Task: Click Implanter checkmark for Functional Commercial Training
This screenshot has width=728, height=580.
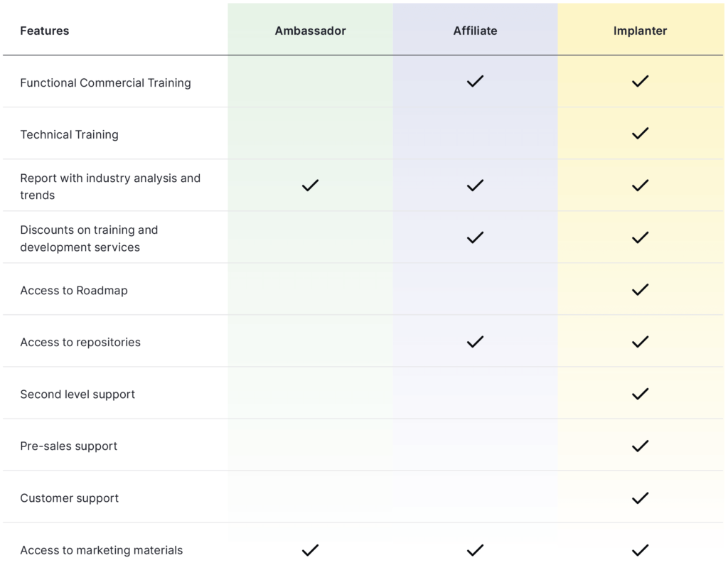Action: click(x=640, y=81)
